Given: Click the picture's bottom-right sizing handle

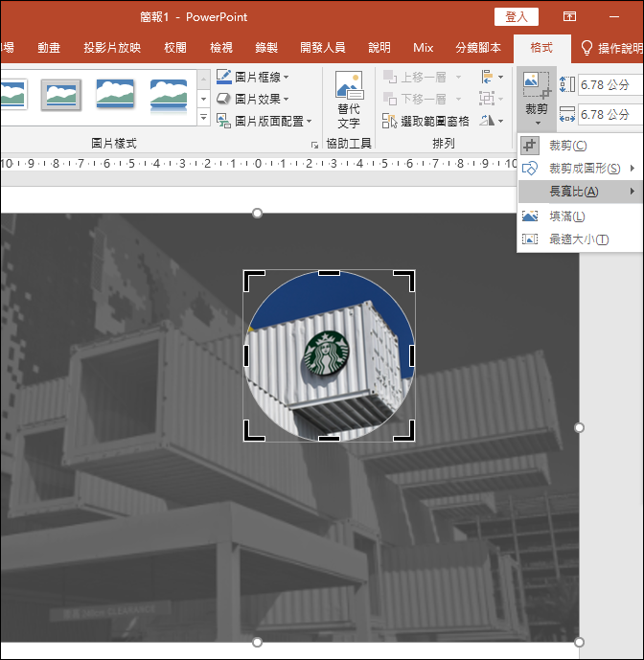Looking at the screenshot, I should (x=579, y=642).
